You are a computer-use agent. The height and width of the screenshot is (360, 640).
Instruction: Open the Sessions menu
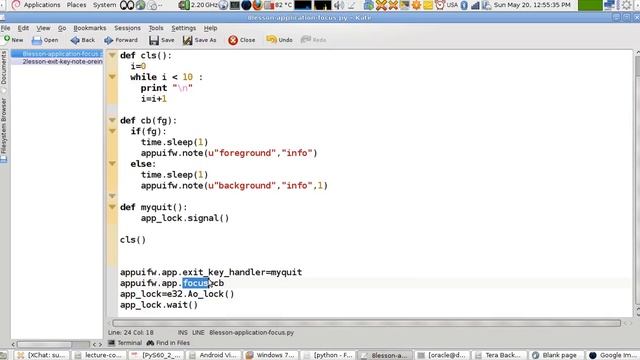[x=127, y=28]
